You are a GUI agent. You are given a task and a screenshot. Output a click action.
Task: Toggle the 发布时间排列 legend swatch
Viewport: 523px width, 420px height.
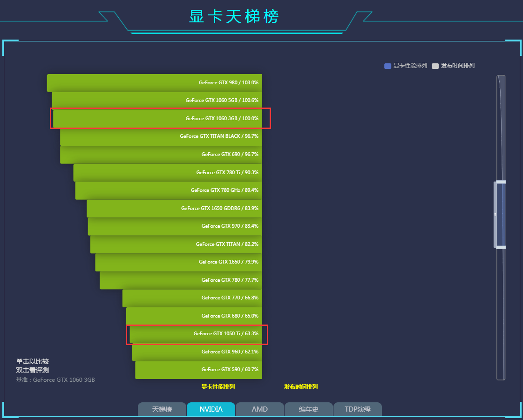pos(435,66)
